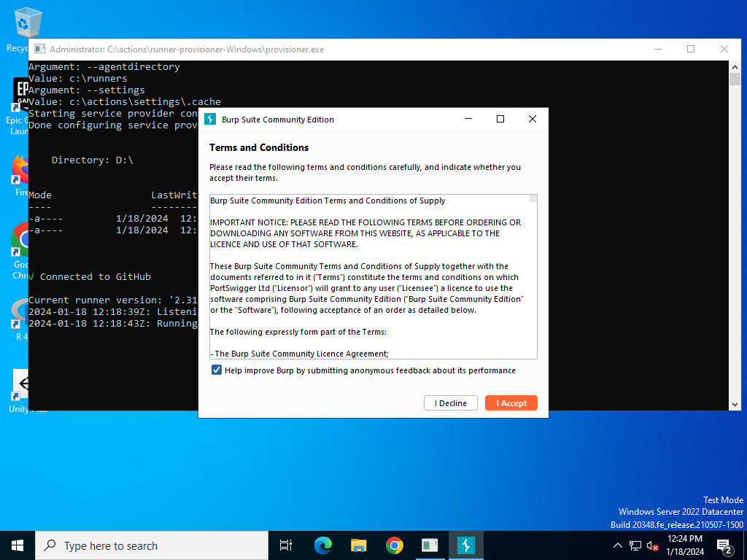Click inside the terms and conditions text area
The width and height of the screenshot is (747, 560).
click(x=370, y=276)
